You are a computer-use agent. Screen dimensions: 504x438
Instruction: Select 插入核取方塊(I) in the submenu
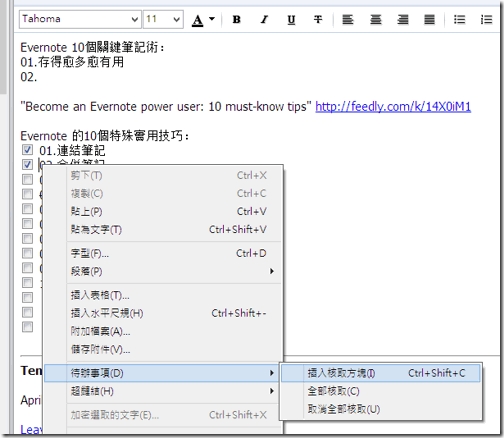tap(381, 373)
